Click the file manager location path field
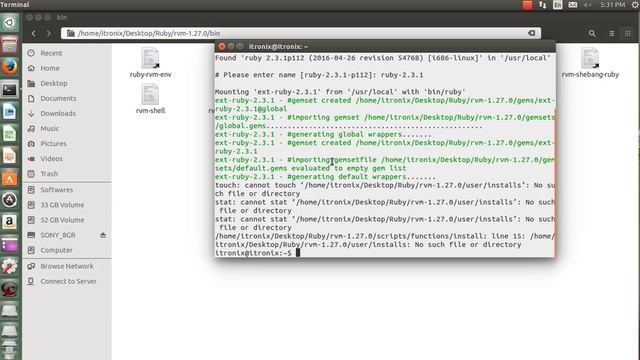Image resolution: width=640 pixels, height=360 pixels. pos(301,33)
